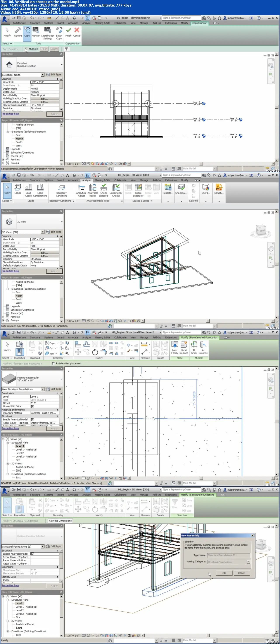Select the Copy tool in Copy/Monitor ribbon
Viewport: 280px width, 644px height.
[27, 33]
